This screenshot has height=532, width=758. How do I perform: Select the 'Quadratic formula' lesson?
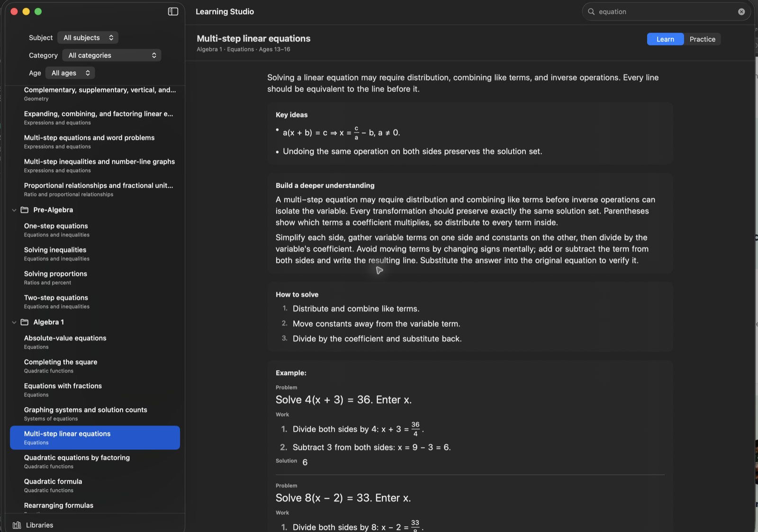[x=95, y=486]
